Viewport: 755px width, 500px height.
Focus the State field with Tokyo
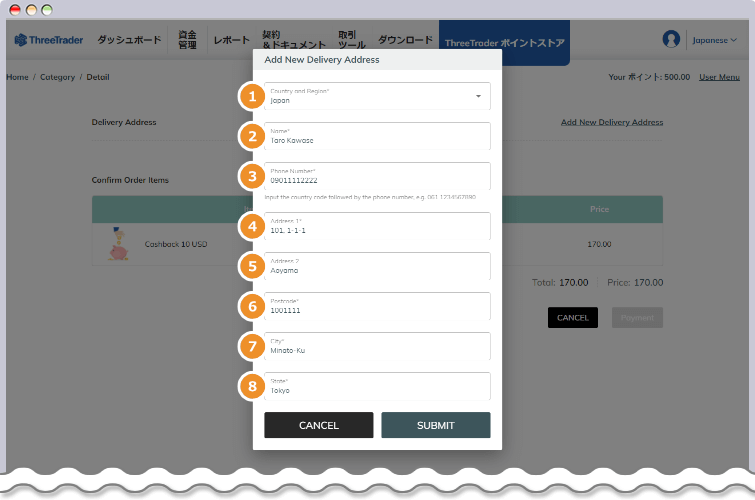coord(377,386)
